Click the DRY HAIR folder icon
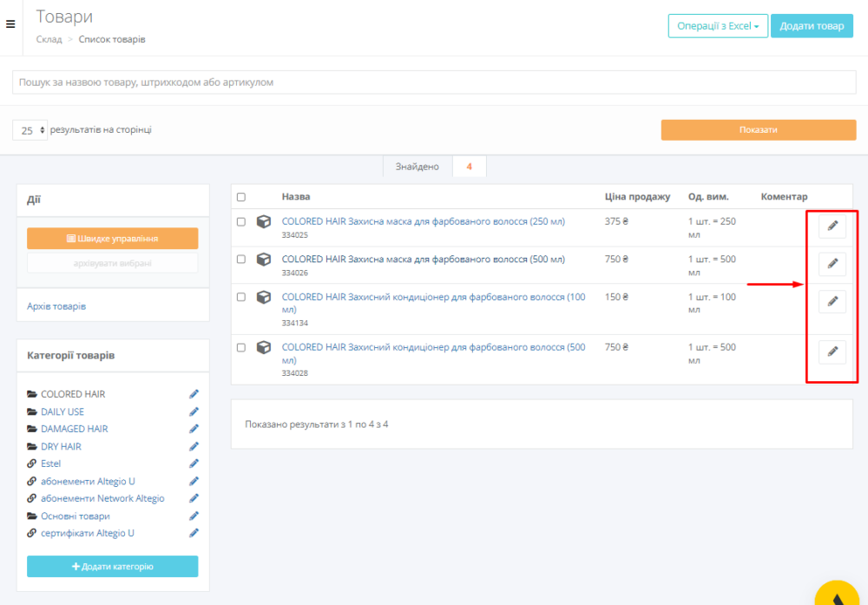The image size is (868, 605). click(32, 447)
